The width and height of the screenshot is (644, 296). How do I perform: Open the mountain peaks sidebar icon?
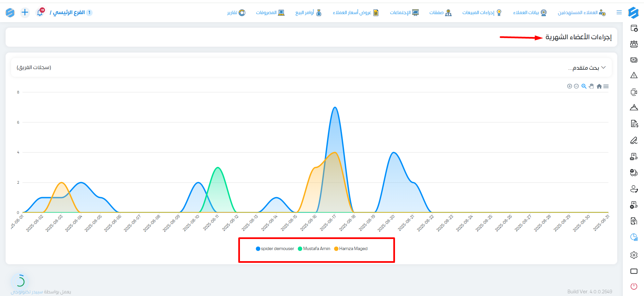(634, 108)
